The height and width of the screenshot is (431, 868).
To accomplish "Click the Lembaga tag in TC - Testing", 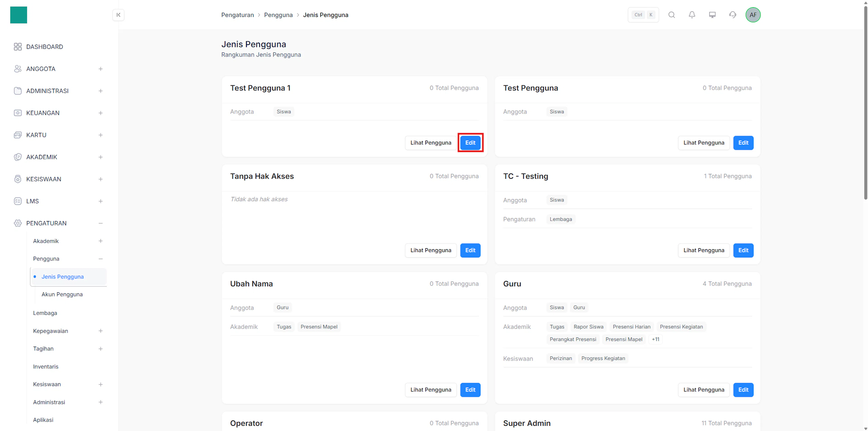I will (x=561, y=219).
